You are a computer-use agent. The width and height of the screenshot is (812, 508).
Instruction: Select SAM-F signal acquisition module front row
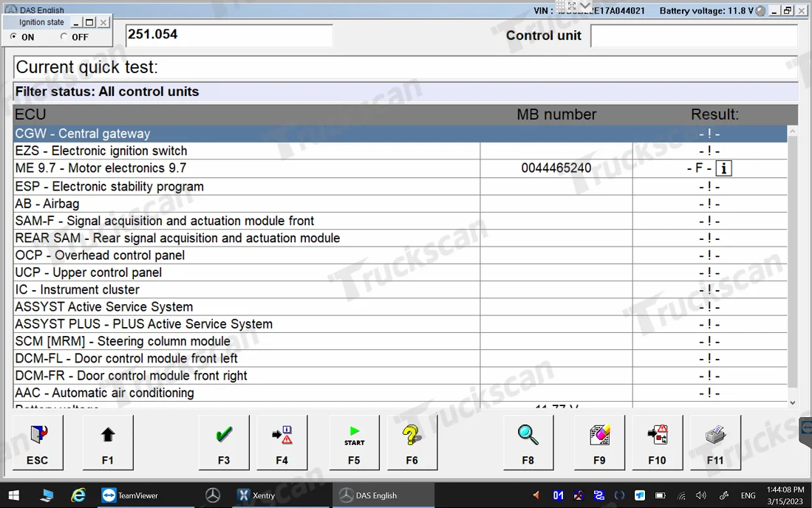(x=400, y=221)
